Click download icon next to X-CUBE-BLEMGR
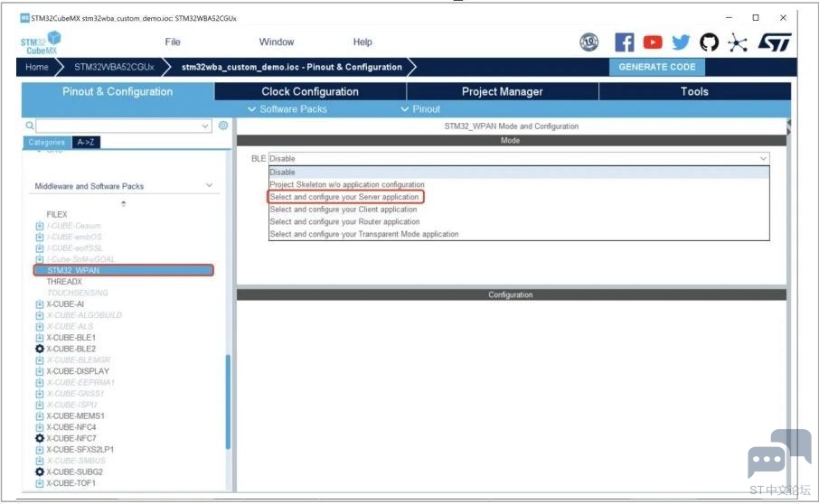 coord(39,360)
